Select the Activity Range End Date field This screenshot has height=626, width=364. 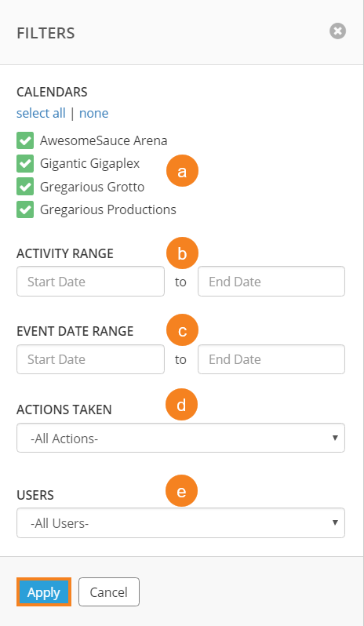click(271, 282)
